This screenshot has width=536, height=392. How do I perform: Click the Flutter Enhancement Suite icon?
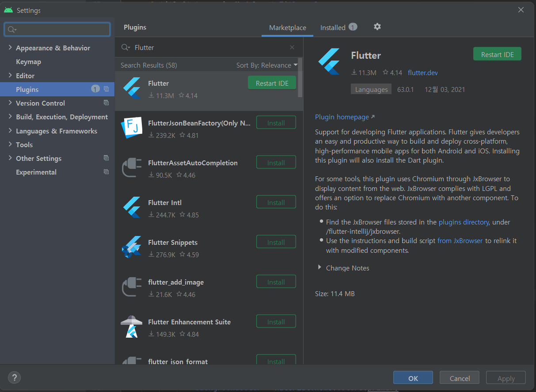[131, 327]
